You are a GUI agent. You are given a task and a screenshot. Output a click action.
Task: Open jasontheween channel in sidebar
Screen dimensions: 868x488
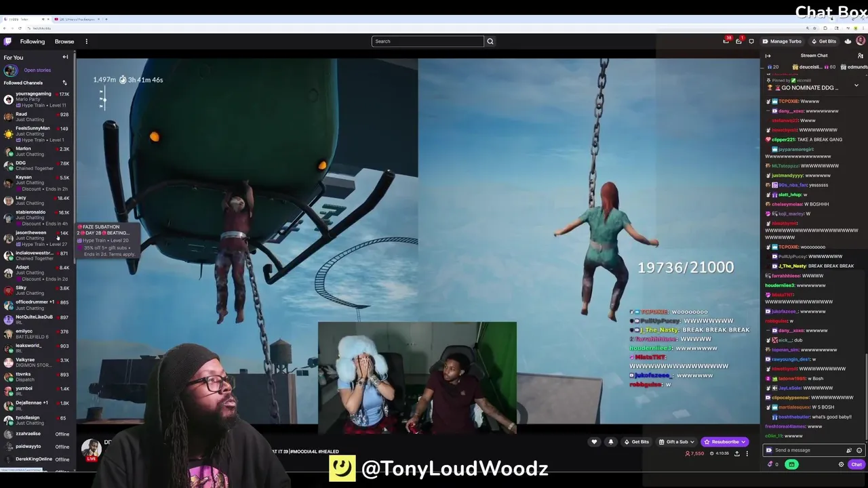(36, 238)
